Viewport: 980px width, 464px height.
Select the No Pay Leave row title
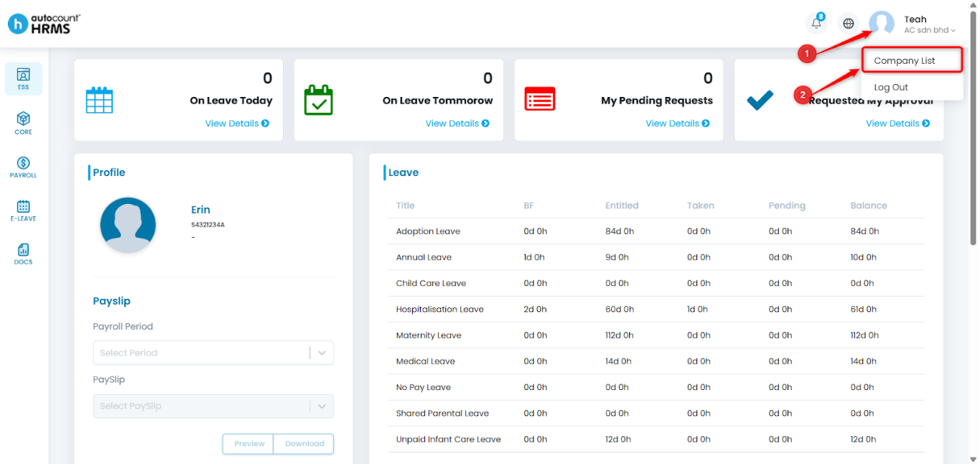424,387
